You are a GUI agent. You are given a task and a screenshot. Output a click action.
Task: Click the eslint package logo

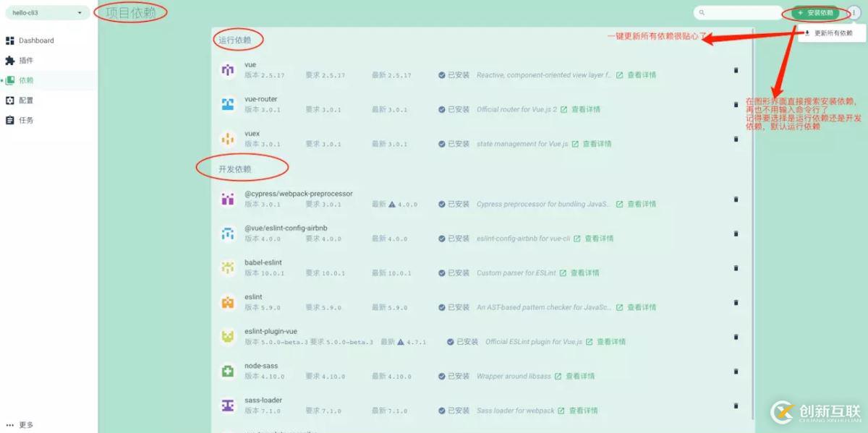228,302
